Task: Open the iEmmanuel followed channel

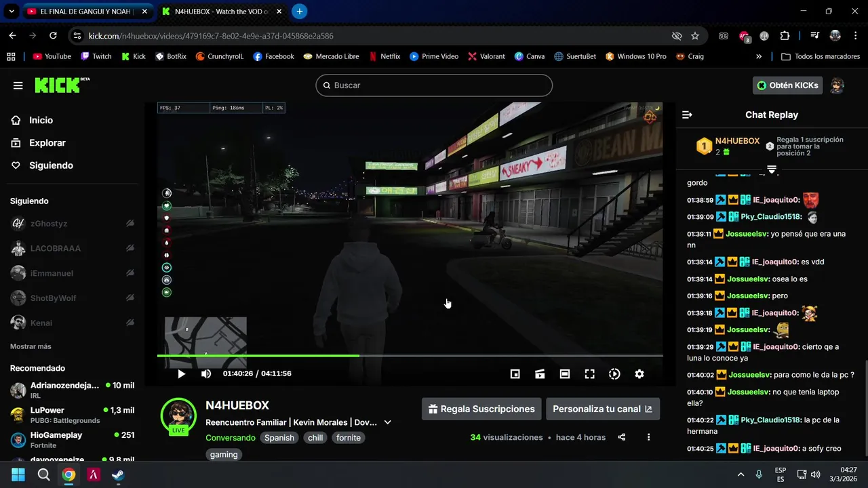Action: (73, 273)
